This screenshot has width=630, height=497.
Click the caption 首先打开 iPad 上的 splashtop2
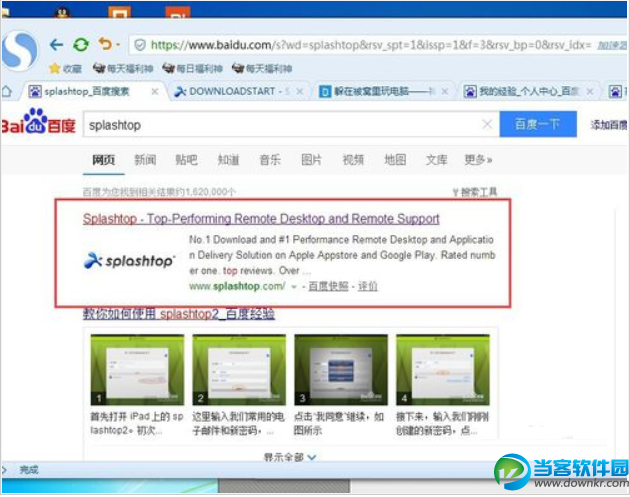[x=137, y=423]
